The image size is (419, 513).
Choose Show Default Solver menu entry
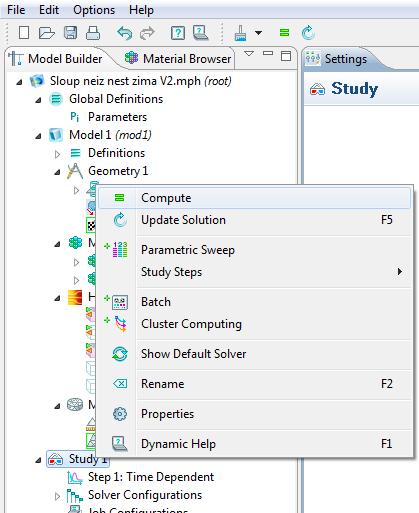click(255, 354)
